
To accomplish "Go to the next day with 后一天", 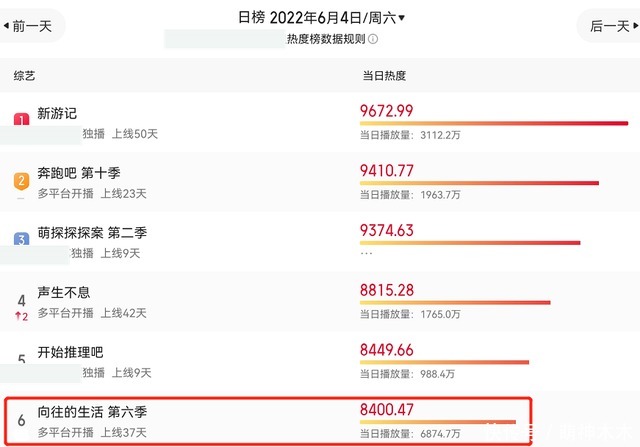I will [x=609, y=26].
